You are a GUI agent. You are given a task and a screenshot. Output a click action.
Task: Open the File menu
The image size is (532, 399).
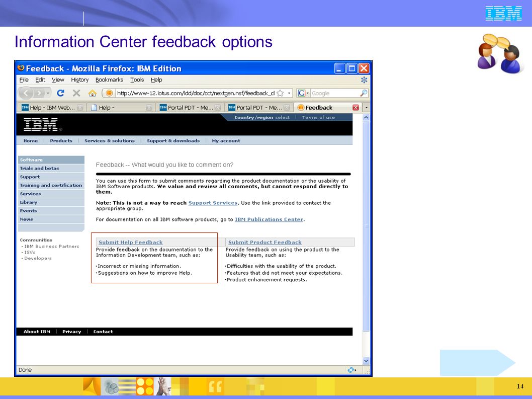click(x=24, y=80)
